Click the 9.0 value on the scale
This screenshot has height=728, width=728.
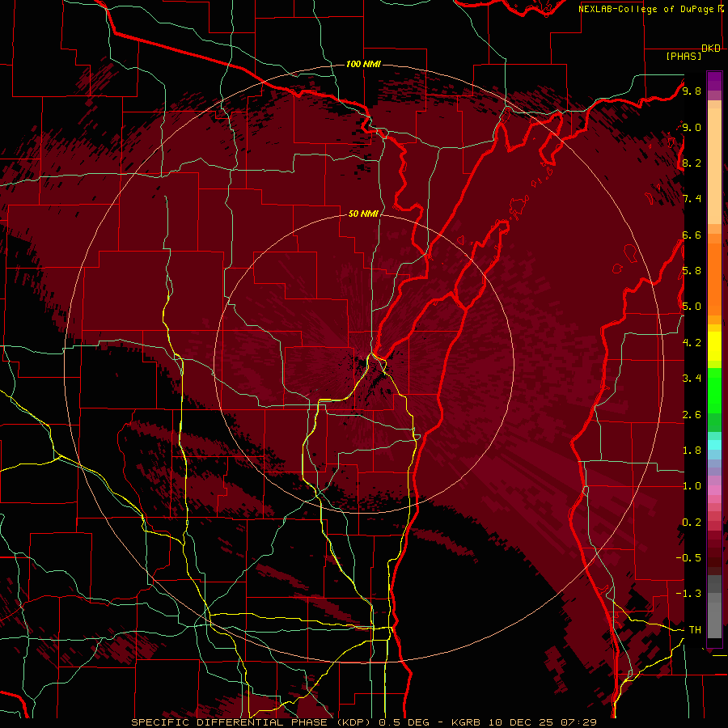692,127
